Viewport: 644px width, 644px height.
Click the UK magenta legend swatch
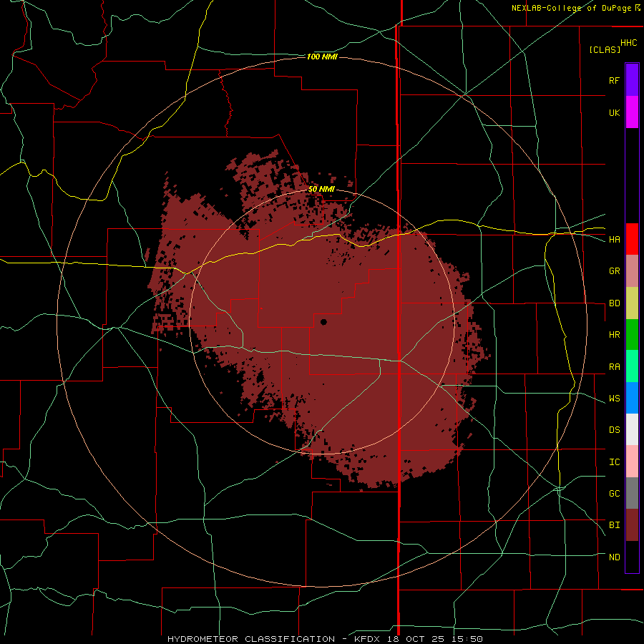(x=632, y=112)
